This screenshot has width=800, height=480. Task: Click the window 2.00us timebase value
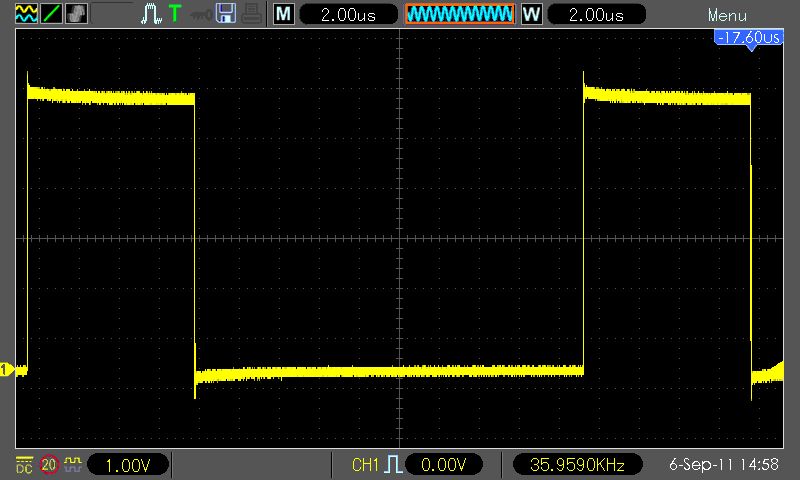(596, 14)
